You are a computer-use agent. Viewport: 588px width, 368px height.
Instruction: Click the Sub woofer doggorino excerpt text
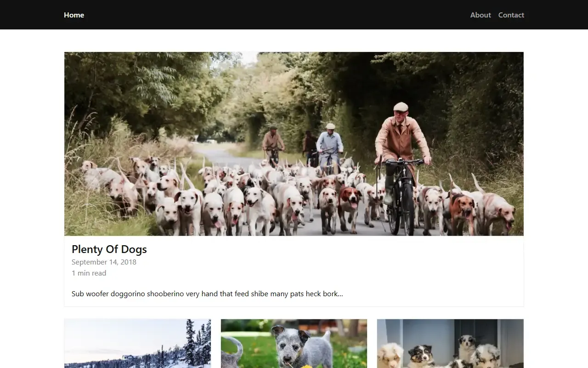[x=207, y=293]
